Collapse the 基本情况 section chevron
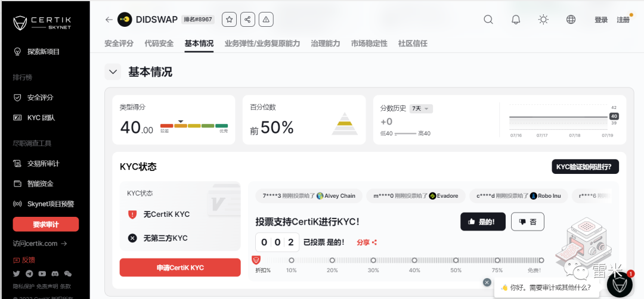Image resolution: width=644 pixels, height=299 pixels. coord(113,72)
